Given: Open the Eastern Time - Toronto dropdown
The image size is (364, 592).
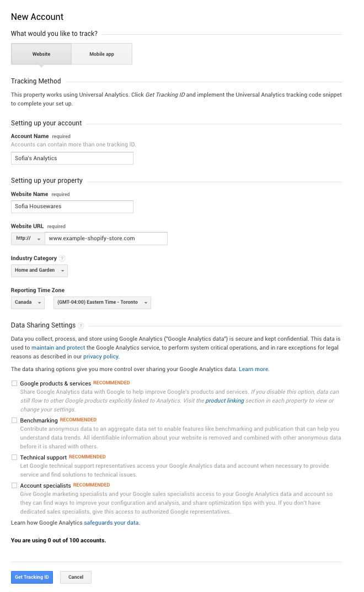Looking at the screenshot, I should coord(102,303).
